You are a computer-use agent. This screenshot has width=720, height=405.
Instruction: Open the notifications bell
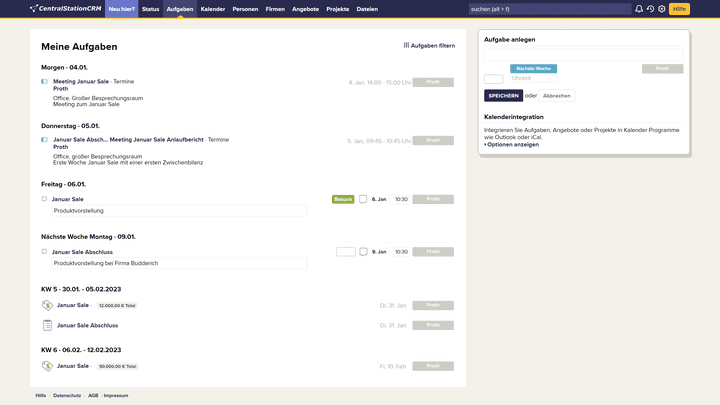pos(639,9)
